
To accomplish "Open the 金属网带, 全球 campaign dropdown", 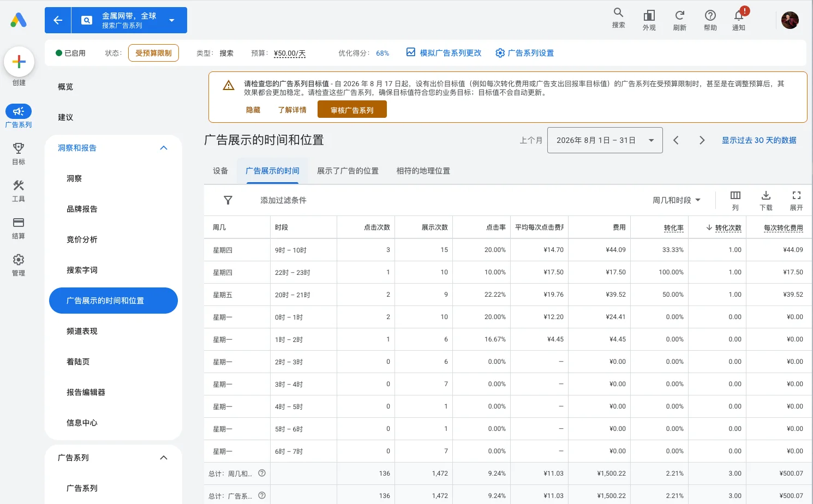I will pyautogui.click(x=129, y=20).
